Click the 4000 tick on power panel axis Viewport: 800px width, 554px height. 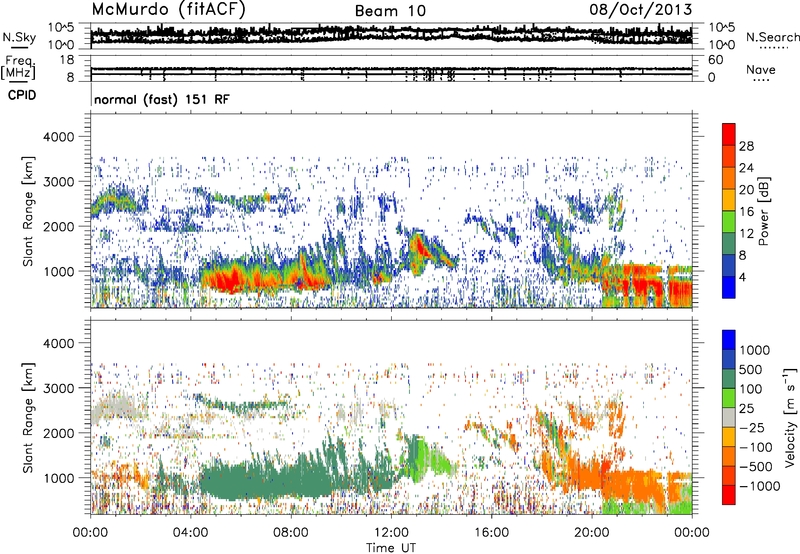point(59,137)
